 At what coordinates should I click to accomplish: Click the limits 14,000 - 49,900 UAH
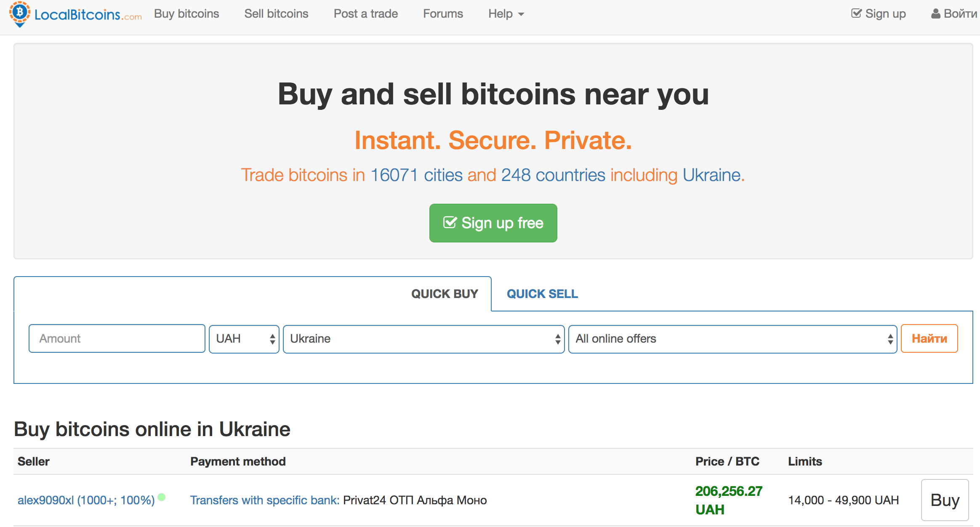point(843,500)
